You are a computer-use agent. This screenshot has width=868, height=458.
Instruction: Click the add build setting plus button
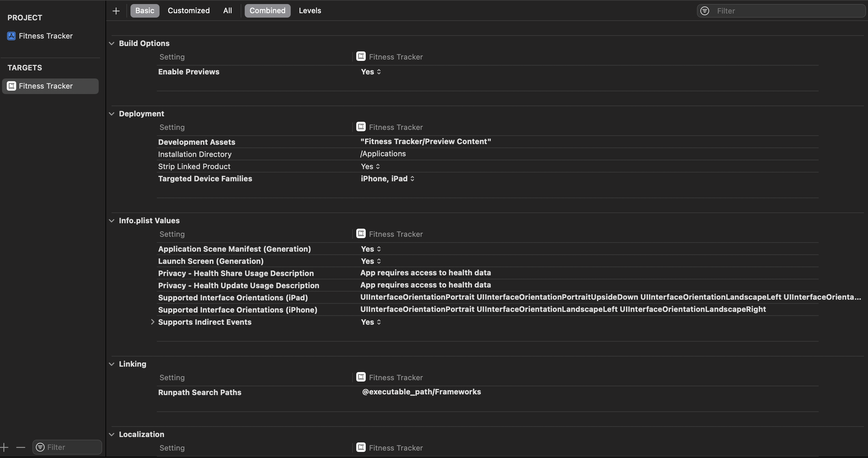(116, 11)
